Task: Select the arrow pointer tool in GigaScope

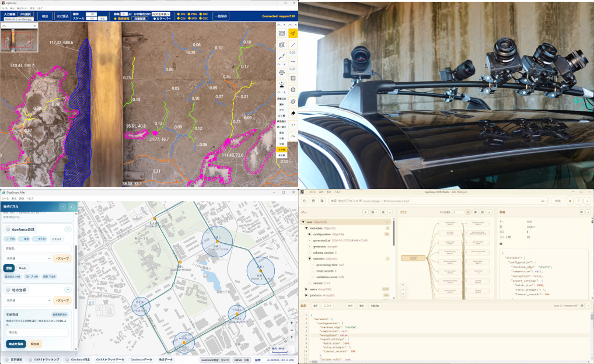Action: click(x=293, y=33)
